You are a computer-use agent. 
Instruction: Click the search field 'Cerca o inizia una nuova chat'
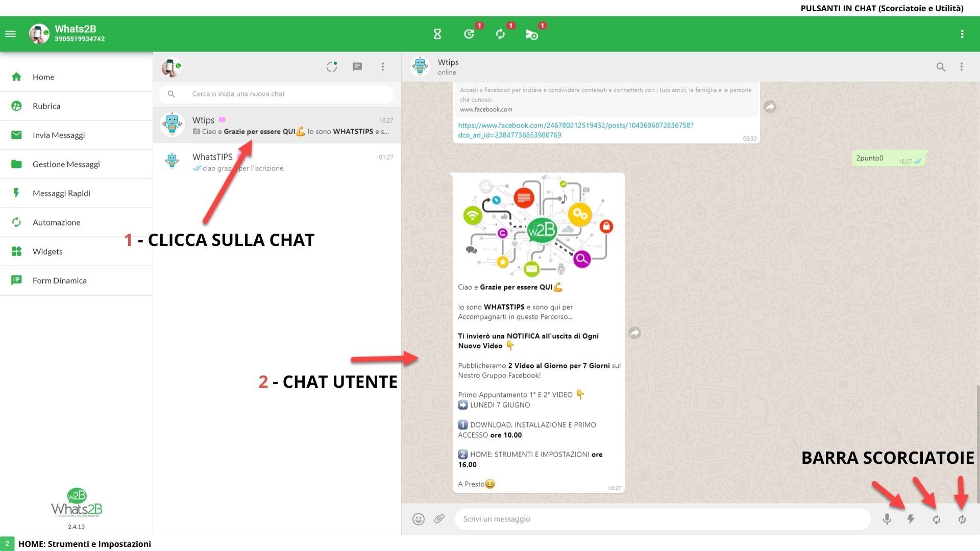[277, 94]
